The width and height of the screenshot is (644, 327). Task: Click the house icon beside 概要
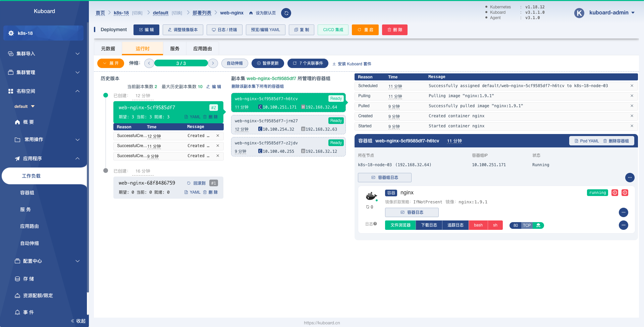pos(17,122)
